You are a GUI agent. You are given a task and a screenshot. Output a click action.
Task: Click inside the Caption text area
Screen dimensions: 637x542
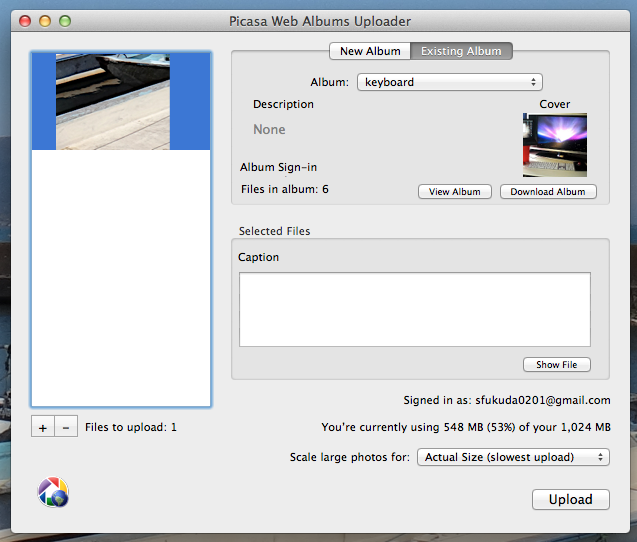tap(415, 310)
